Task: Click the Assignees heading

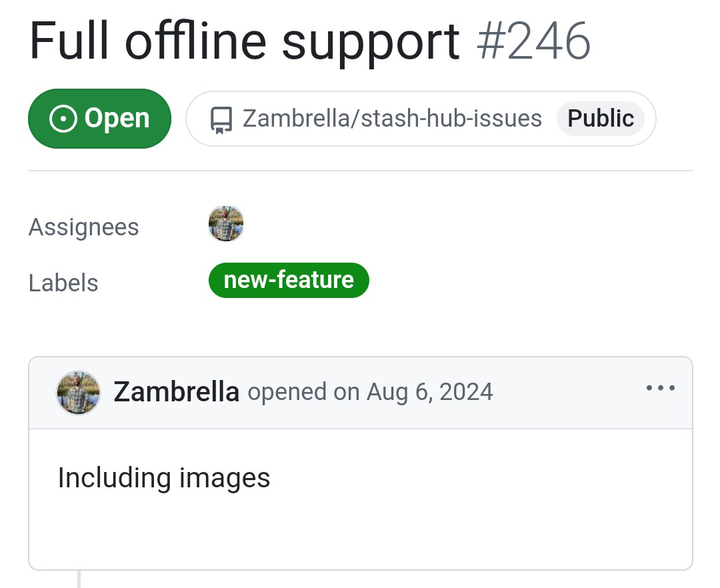Action: tap(83, 227)
